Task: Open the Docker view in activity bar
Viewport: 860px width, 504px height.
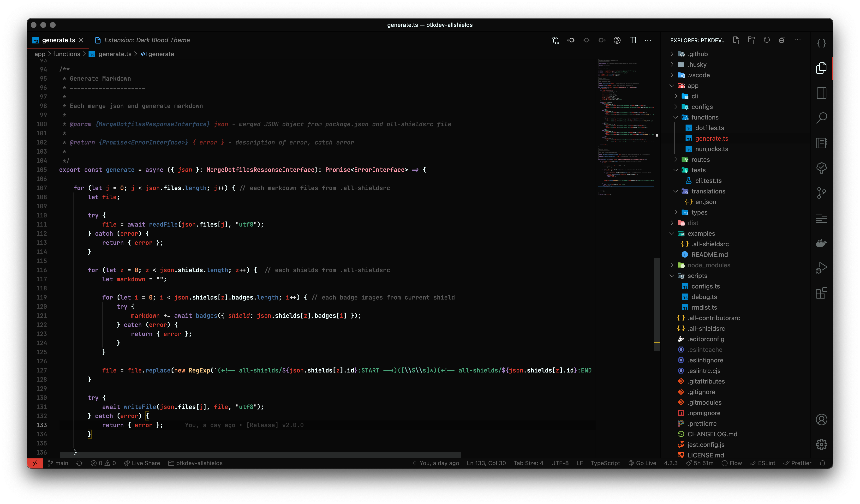Action: click(x=821, y=243)
